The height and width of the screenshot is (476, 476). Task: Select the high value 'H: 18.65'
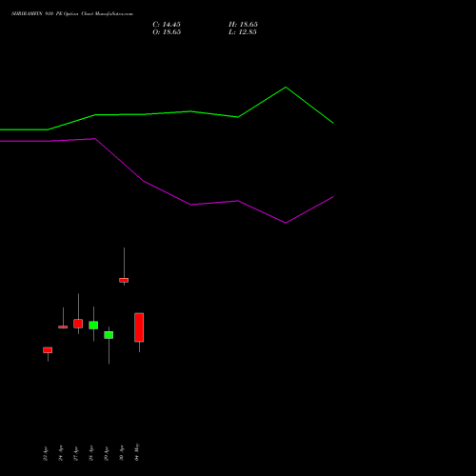243,25
